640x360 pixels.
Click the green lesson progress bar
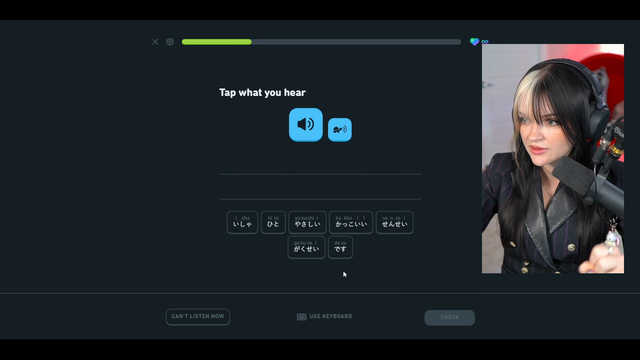[321, 42]
